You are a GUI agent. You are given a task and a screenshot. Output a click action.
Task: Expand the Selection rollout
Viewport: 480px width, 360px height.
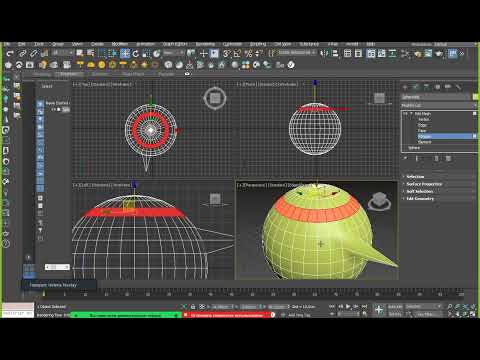pyautogui.click(x=415, y=177)
